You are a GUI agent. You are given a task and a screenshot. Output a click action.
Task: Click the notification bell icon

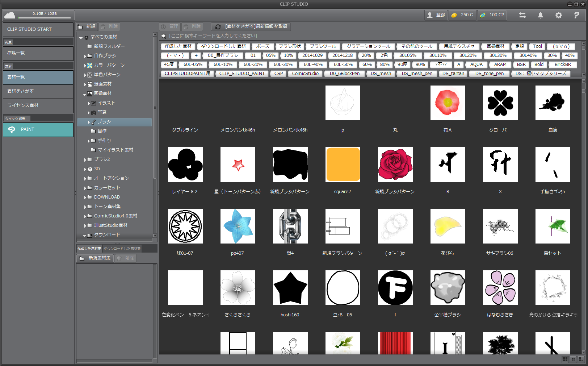click(540, 15)
